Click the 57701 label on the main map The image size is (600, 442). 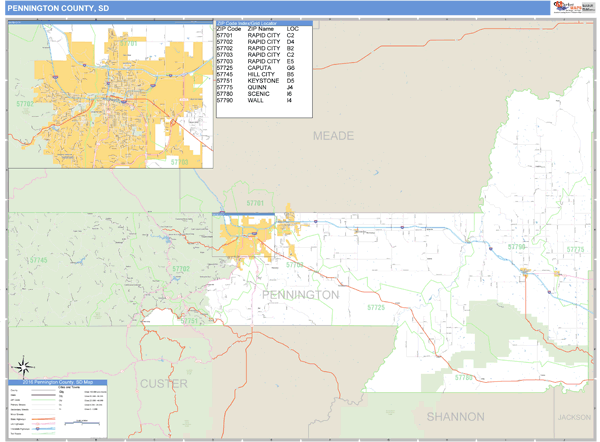click(x=255, y=203)
